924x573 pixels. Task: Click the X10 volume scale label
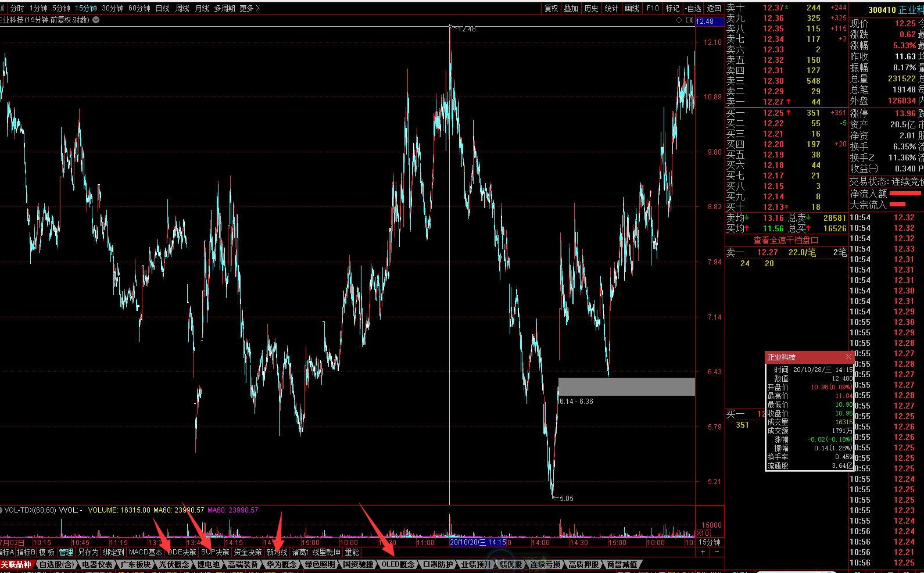(x=703, y=533)
